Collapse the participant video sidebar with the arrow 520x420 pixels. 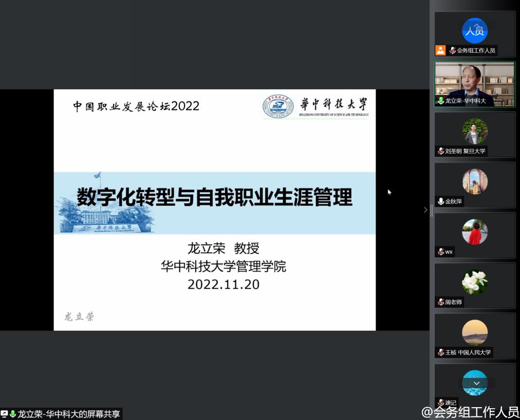coord(425,209)
